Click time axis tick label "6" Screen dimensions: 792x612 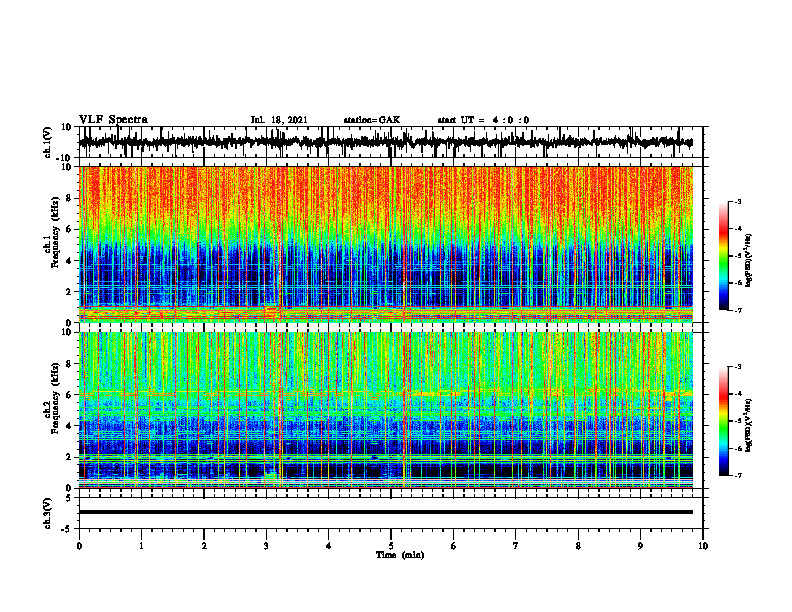coord(454,546)
